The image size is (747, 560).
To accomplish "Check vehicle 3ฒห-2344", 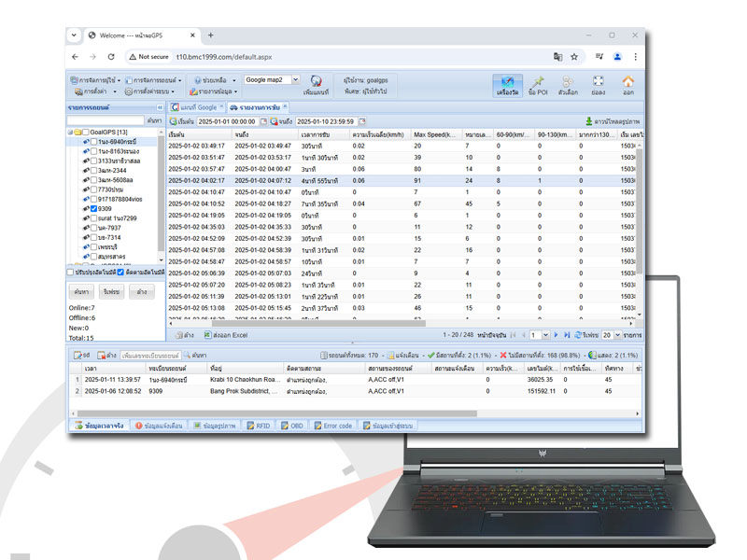I will tap(94, 170).
